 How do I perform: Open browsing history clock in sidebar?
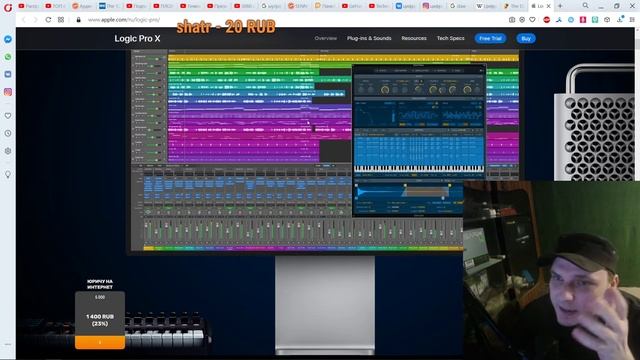[8, 133]
